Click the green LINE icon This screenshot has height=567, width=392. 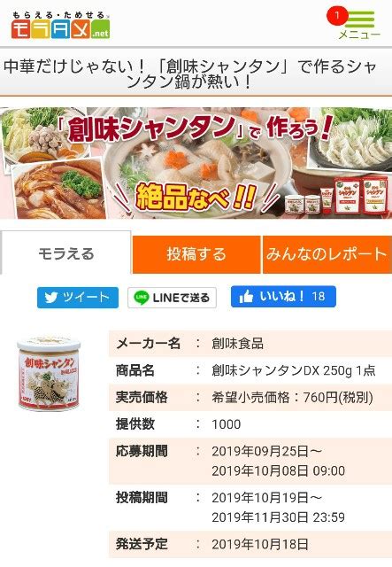(x=141, y=298)
